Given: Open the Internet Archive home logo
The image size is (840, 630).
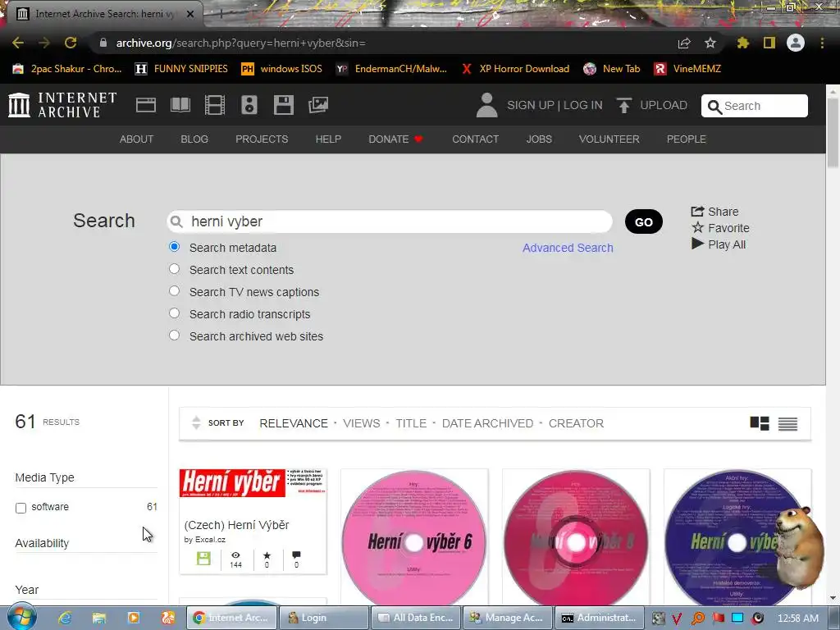Looking at the screenshot, I should pos(62,105).
